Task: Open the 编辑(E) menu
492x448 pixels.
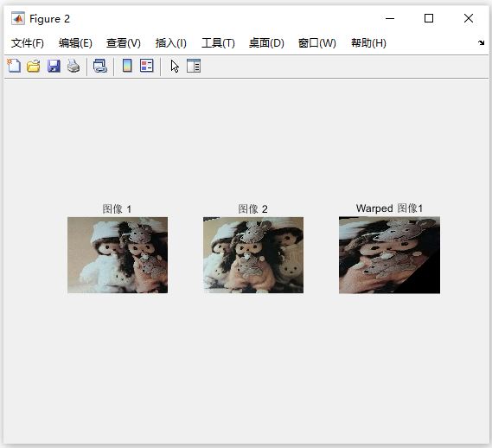Action: tap(75, 43)
